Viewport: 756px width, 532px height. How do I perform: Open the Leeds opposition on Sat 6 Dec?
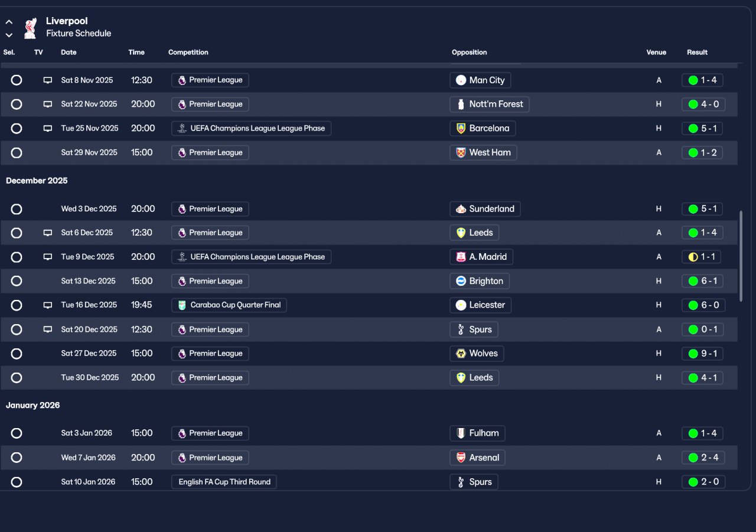click(474, 233)
